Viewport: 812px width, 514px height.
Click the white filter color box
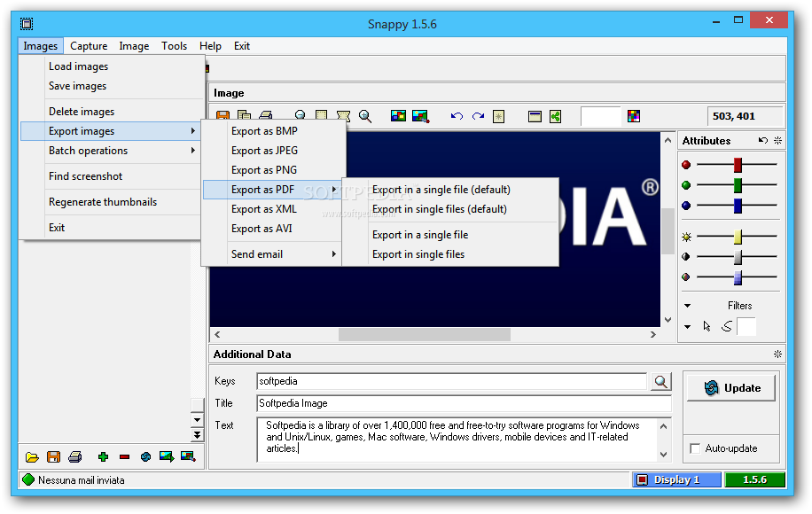tap(746, 327)
